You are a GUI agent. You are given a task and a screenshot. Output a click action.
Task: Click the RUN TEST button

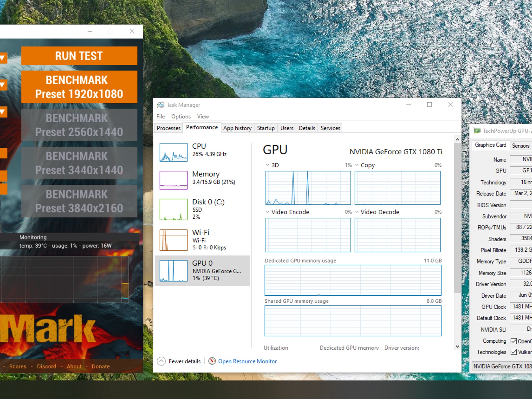coord(79,56)
